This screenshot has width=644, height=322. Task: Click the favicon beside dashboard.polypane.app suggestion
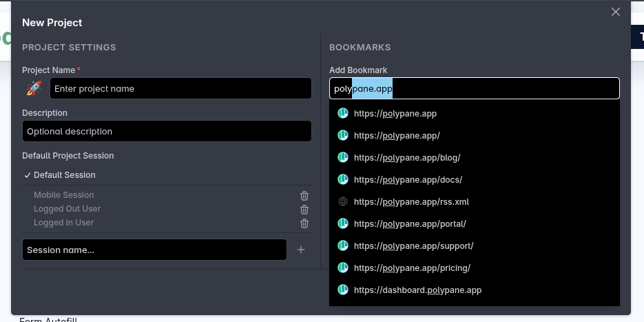click(x=343, y=290)
